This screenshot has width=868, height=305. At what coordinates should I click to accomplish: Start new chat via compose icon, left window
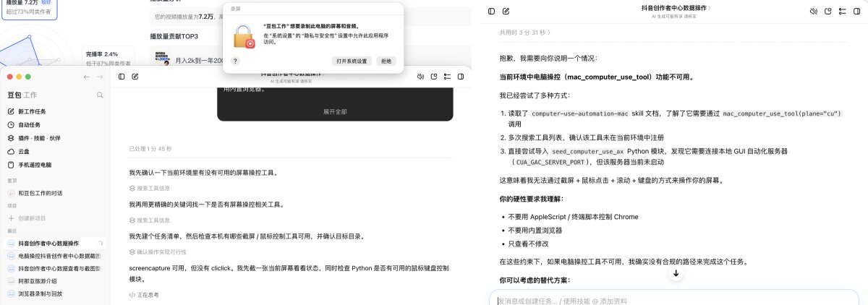coord(135,77)
